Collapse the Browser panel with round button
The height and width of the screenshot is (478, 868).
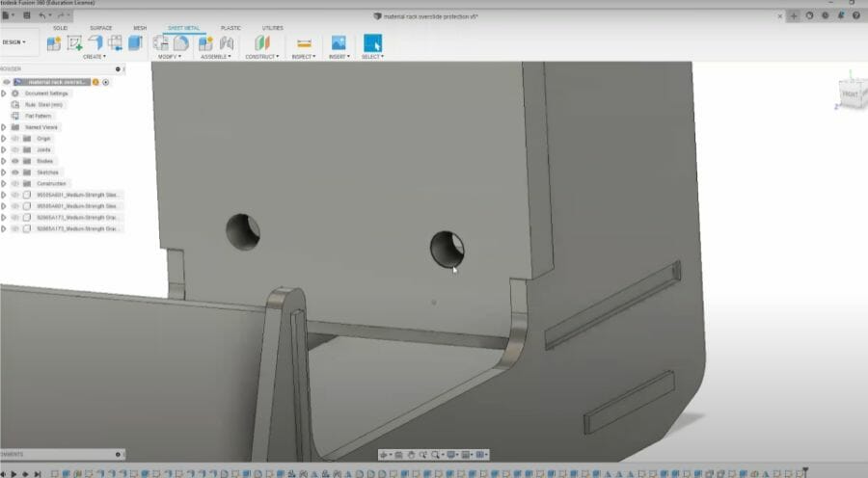[118, 69]
